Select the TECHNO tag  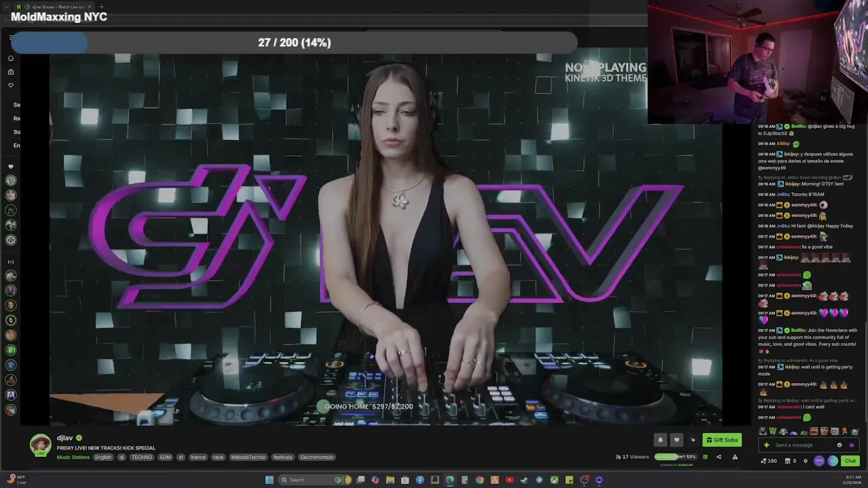pyautogui.click(x=142, y=457)
